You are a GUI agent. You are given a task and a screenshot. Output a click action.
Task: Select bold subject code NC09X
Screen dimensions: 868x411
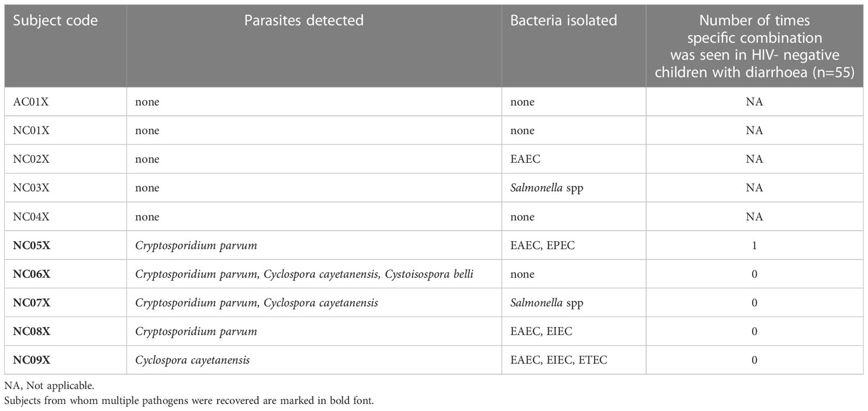[32, 360]
